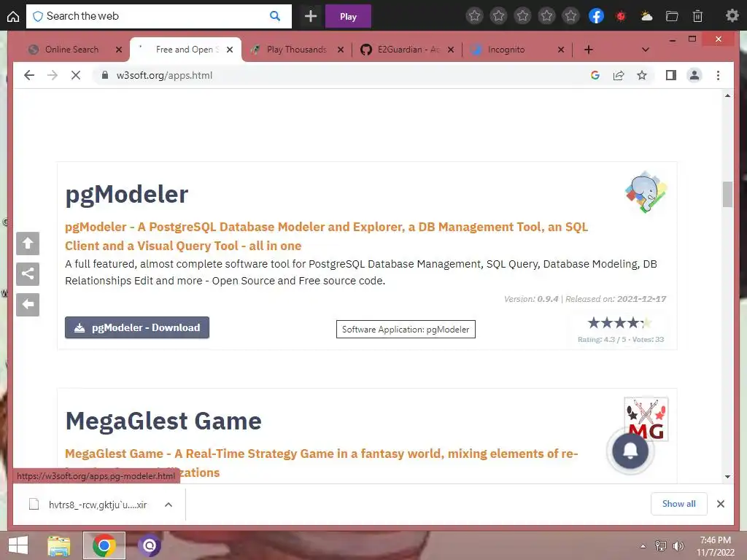Open the Chrome profile avatar

(694, 75)
